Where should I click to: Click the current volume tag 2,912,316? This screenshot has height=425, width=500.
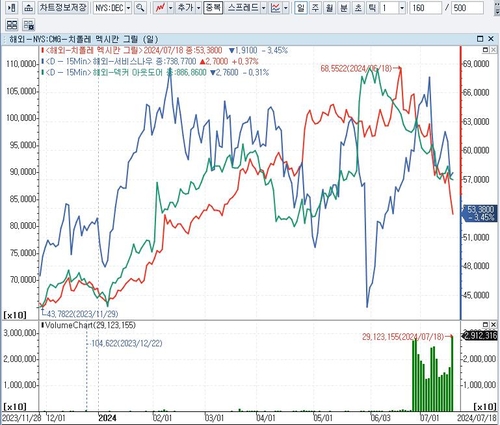coord(480,336)
